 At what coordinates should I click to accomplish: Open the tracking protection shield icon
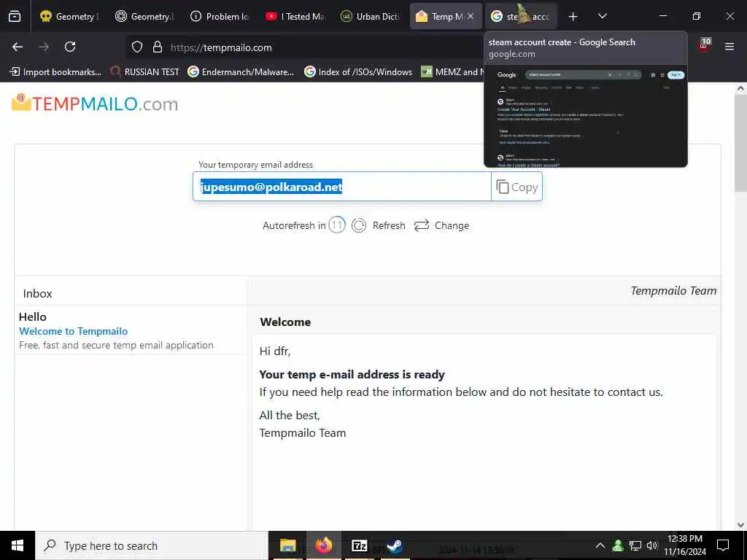coord(137,47)
